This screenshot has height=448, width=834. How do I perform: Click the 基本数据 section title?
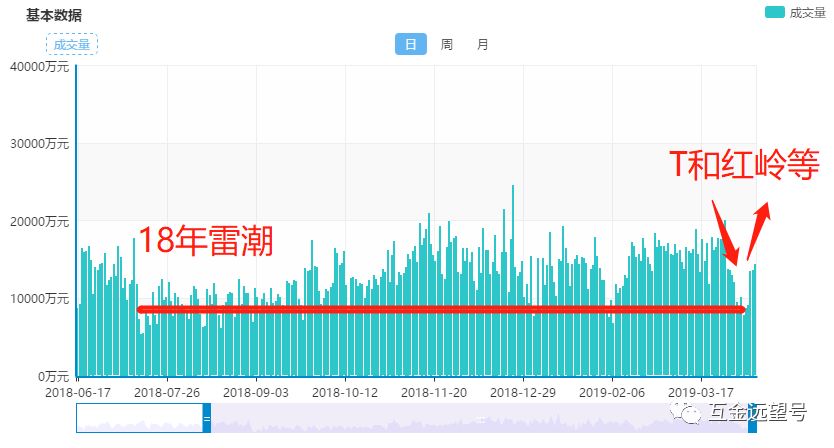pyautogui.click(x=54, y=15)
